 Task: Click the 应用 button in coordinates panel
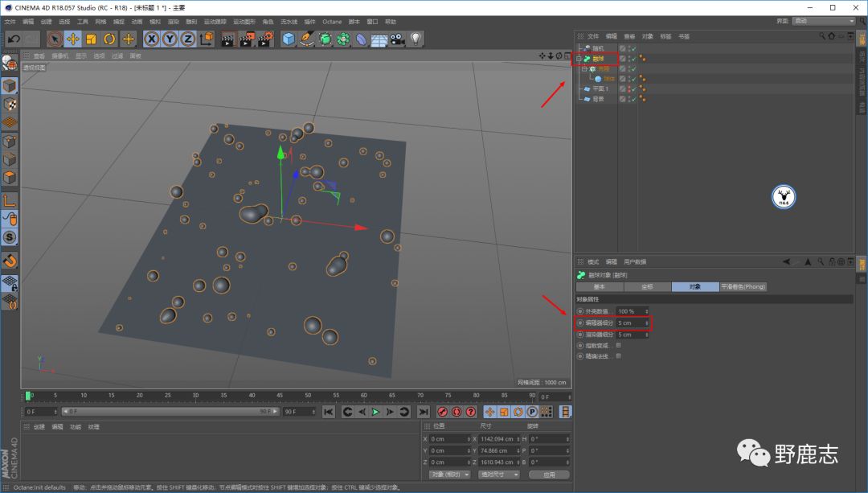tap(549, 475)
